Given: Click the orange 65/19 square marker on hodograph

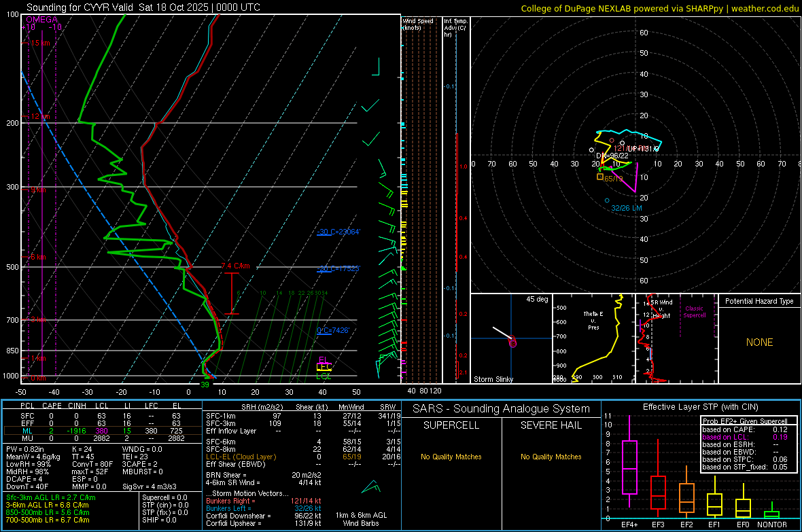Looking at the screenshot, I should [600, 177].
